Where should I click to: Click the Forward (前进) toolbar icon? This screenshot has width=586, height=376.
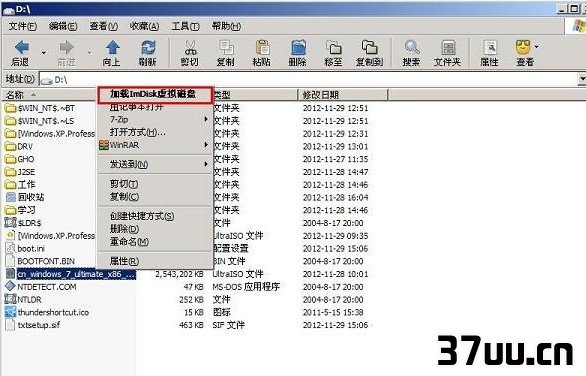(67, 47)
